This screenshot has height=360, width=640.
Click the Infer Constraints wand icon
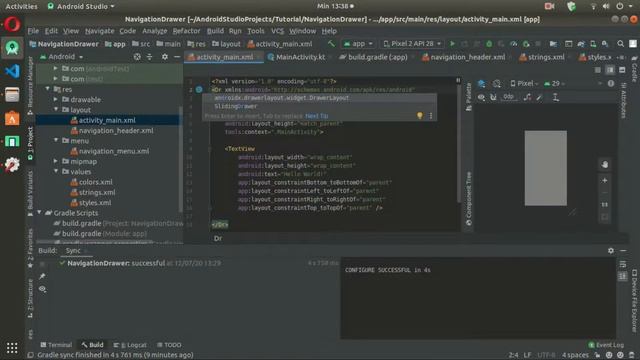[540, 97]
